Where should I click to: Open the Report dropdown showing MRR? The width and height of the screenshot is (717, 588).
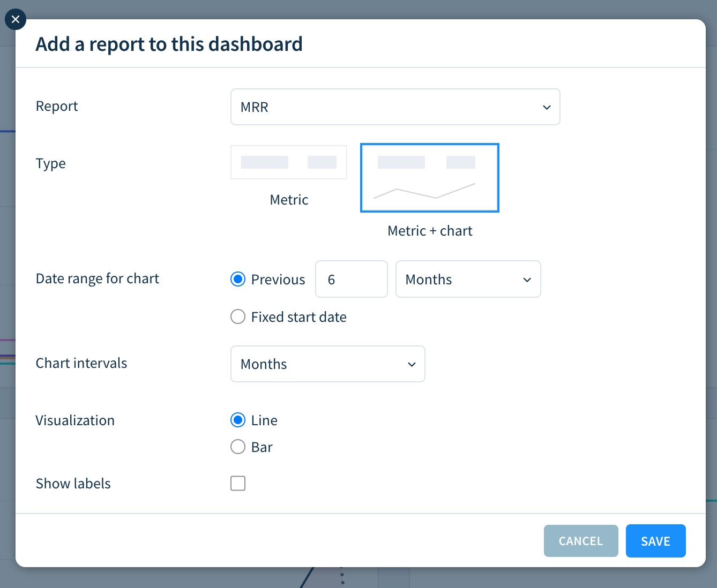coord(395,107)
